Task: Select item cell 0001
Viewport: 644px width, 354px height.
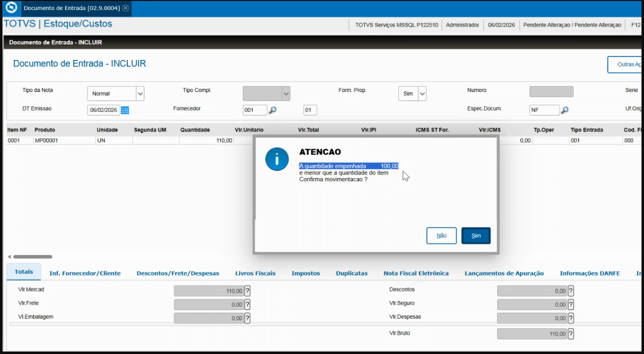Action: pos(19,140)
